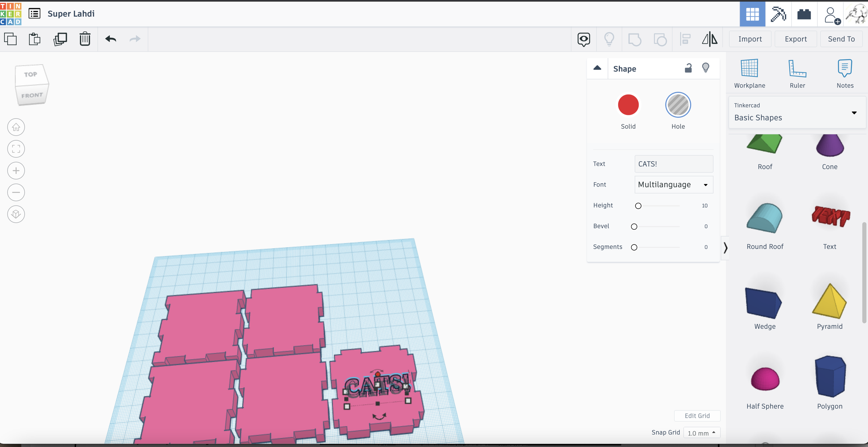The image size is (868, 447).
Task: Add a Ruler to the workplane
Action: coord(797,72)
